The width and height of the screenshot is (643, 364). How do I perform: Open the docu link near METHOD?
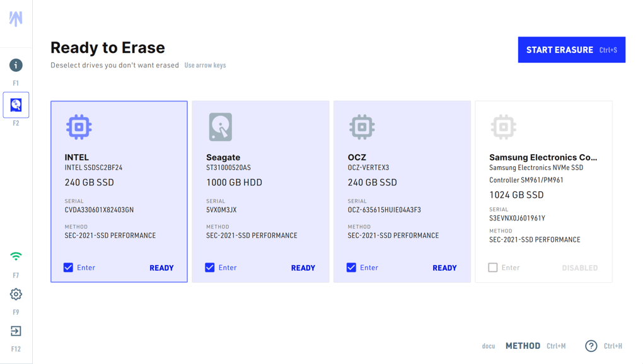pyautogui.click(x=488, y=346)
